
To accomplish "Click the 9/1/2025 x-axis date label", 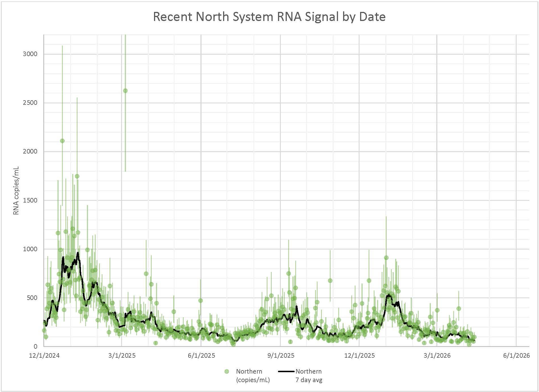I will pos(281,355).
